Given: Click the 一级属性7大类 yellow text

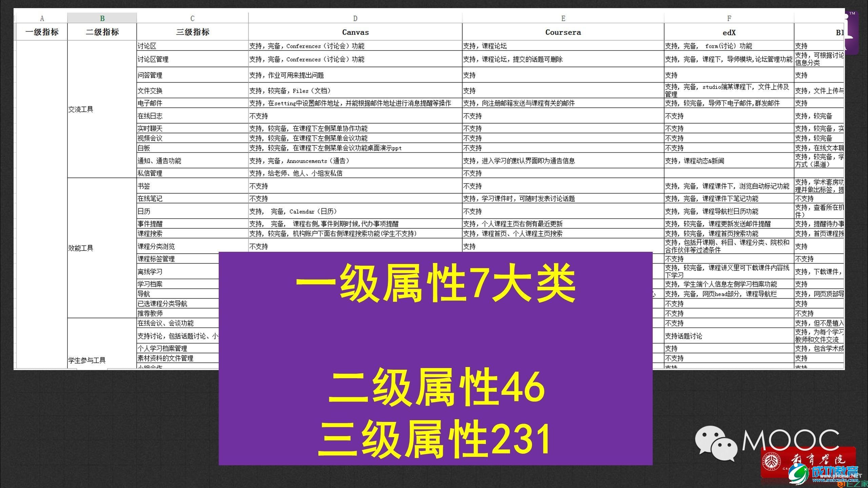Looking at the screenshot, I should tap(435, 284).
